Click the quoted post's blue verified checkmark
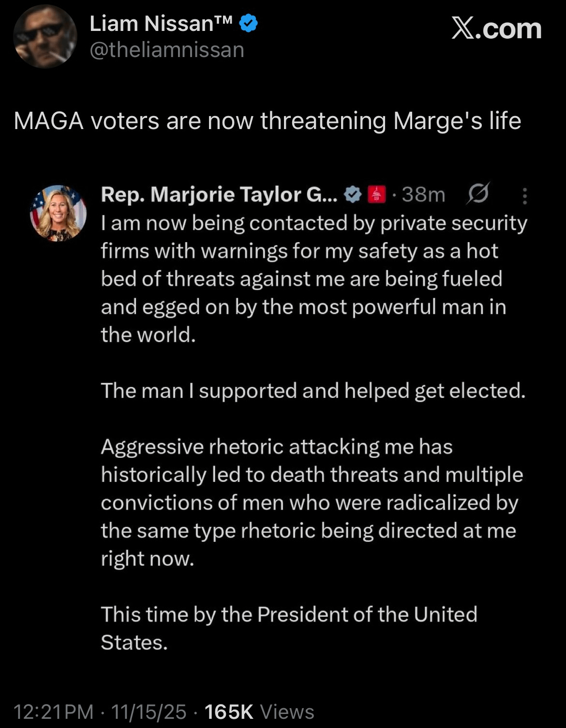 [x=353, y=194]
